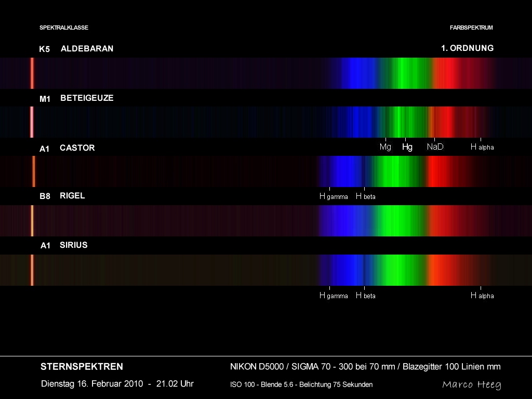Viewport: 532px width, 399px height.
Task: Click the K5 spectral class label
Action: pyautogui.click(x=45, y=49)
